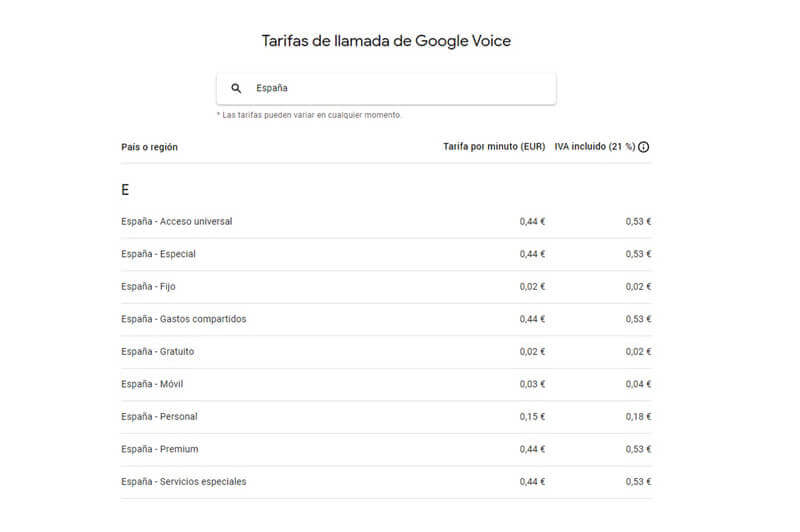The image size is (800, 532).
Task: Select the Tarifas de llamada de Google Voice title
Action: (x=386, y=41)
